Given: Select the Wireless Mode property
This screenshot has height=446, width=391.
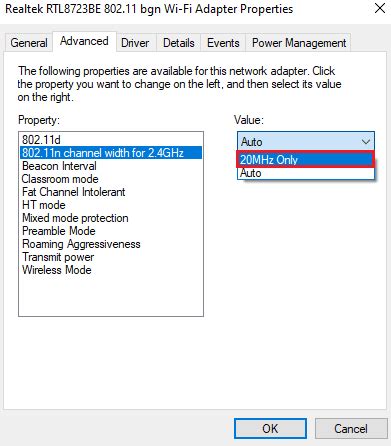Looking at the screenshot, I should coord(111,270).
